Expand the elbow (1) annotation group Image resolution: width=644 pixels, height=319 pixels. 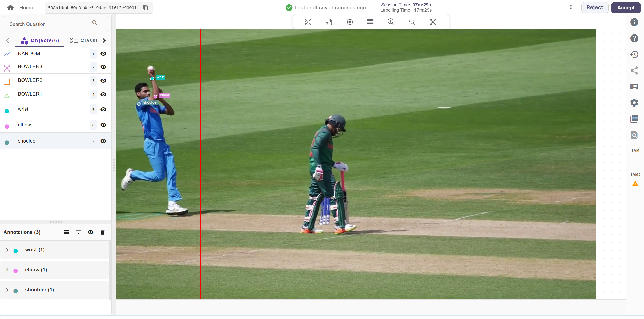[x=7, y=270]
